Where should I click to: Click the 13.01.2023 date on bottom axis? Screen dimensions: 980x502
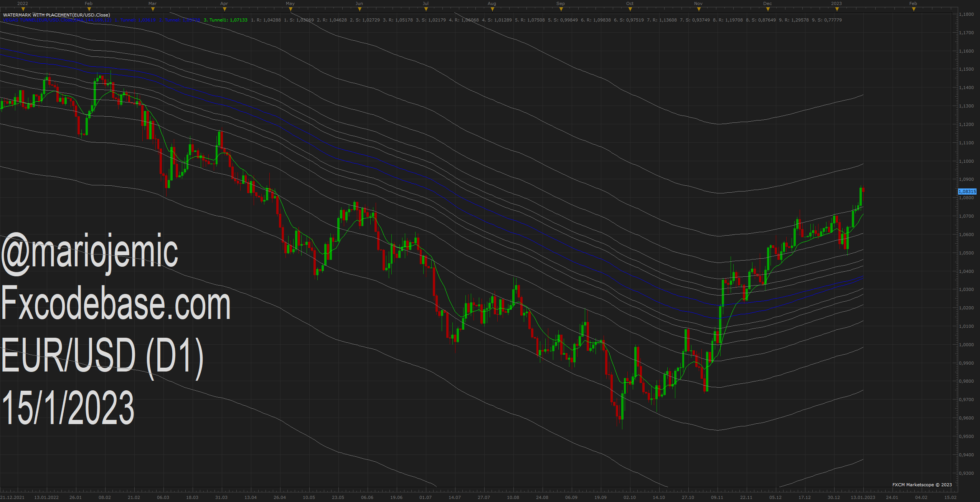(863, 497)
